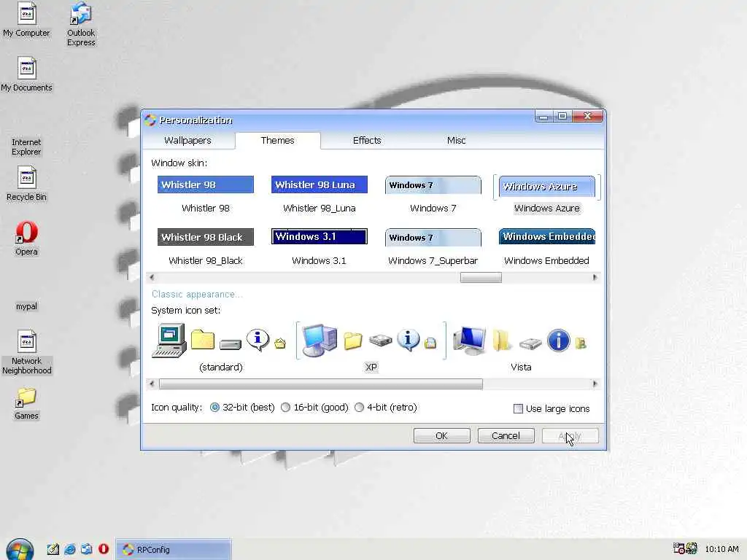The width and height of the screenshot is (747, 560).
Task: Select standard icon set computer icon
Action: click(x=169, y=341)
